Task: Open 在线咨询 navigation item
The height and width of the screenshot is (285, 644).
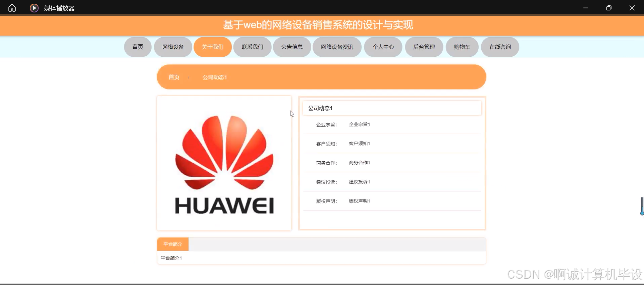Action: point(500,47)
